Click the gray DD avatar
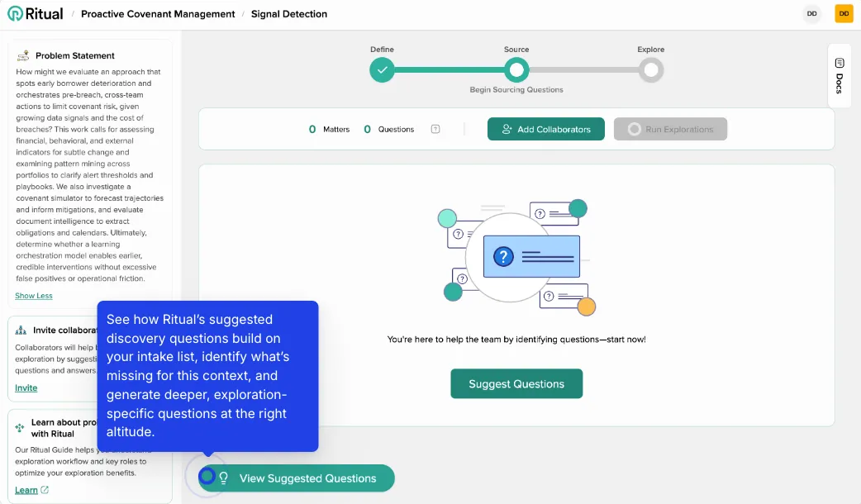 pyautogui.click(x=811, y=13)
